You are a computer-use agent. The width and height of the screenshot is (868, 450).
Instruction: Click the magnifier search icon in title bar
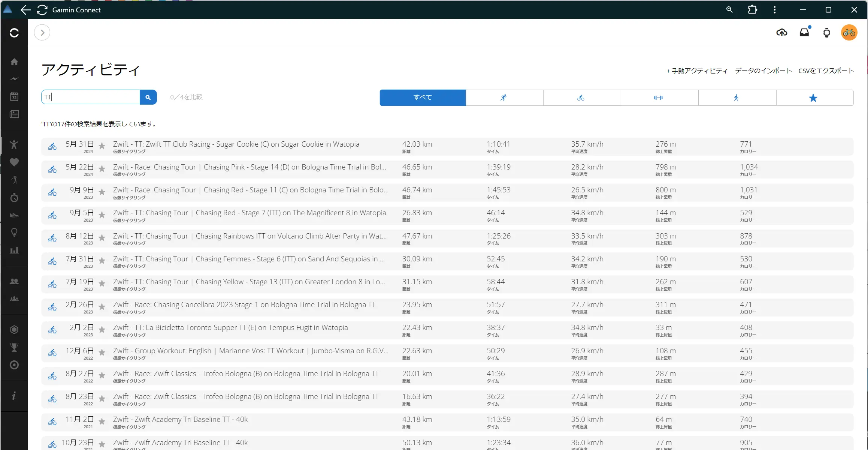[x=729, y=10]
